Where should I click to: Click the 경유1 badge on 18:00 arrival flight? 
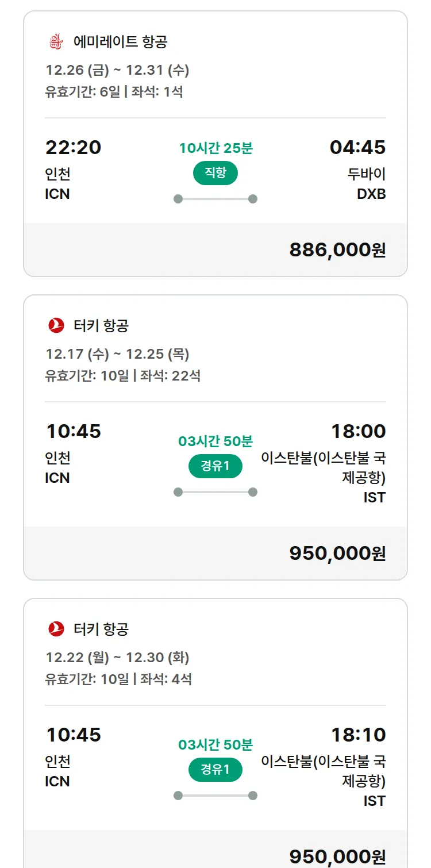tap(215, 466)
